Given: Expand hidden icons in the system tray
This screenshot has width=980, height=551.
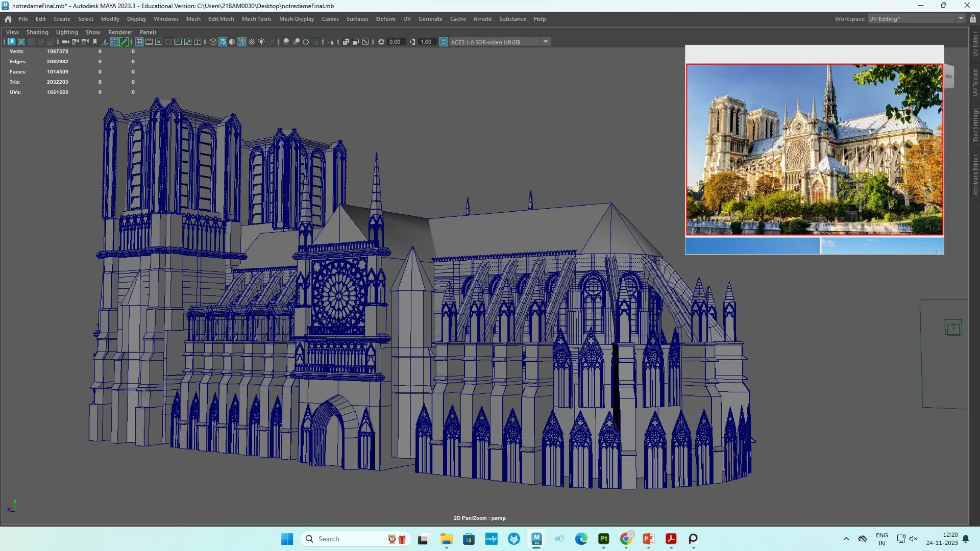Looking at the screenshot, I should point(846,539).
